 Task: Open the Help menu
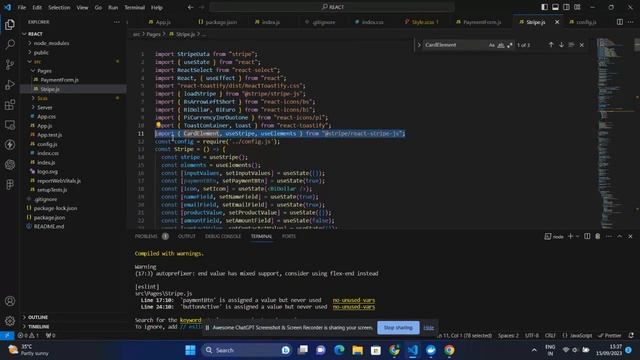tap(157, 7)
